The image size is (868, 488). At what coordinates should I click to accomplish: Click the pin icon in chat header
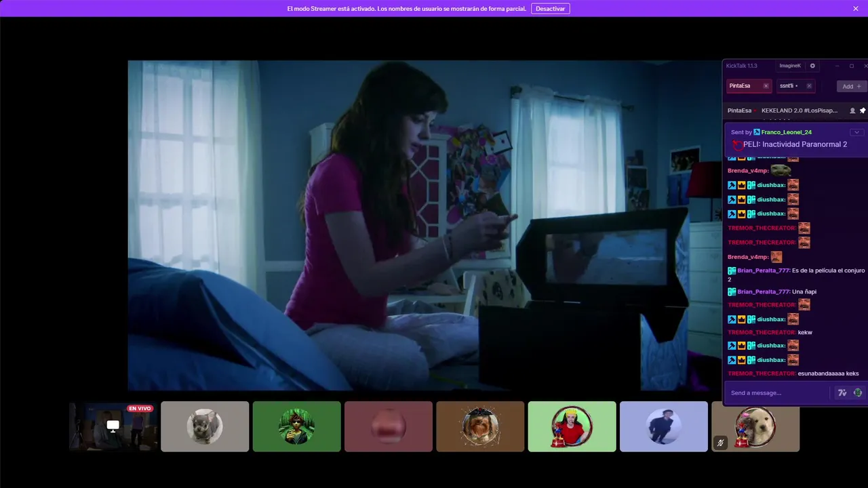tap(863, 110)
